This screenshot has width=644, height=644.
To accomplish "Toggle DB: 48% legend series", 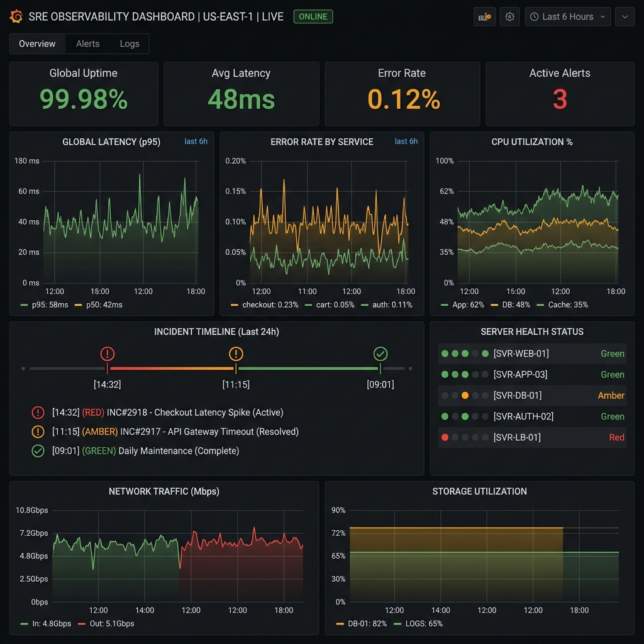I will [x=511, y=305].
